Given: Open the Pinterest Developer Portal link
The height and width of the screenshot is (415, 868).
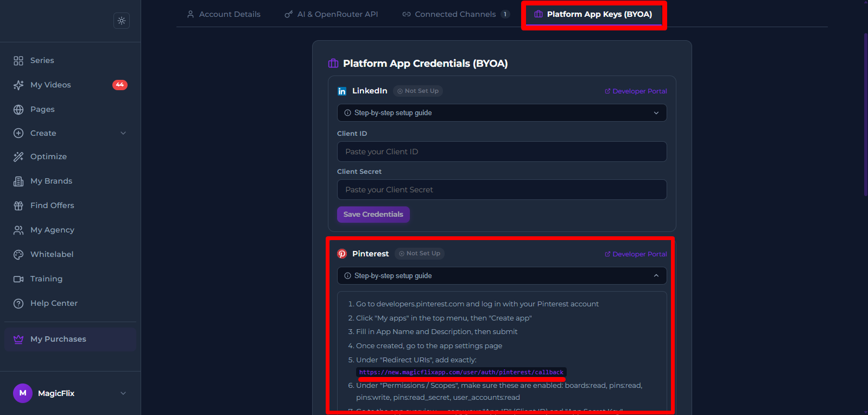Looking at the screenshot, I should (x=636, y=254).
